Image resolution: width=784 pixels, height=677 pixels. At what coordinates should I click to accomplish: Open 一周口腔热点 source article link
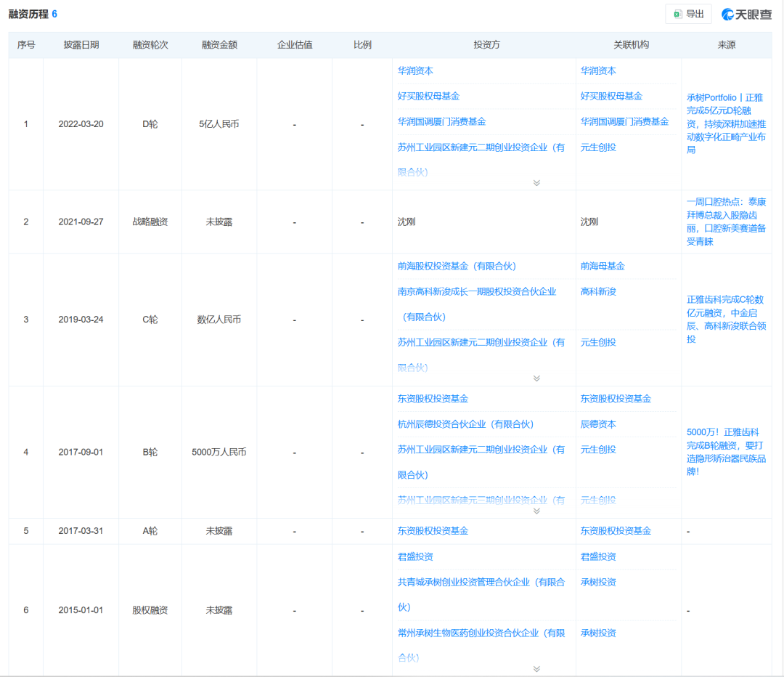[x=726, y=222]
